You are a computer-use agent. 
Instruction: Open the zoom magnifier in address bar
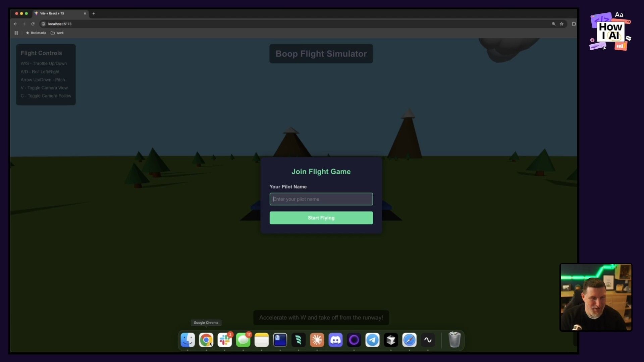(x=553, y=24)
